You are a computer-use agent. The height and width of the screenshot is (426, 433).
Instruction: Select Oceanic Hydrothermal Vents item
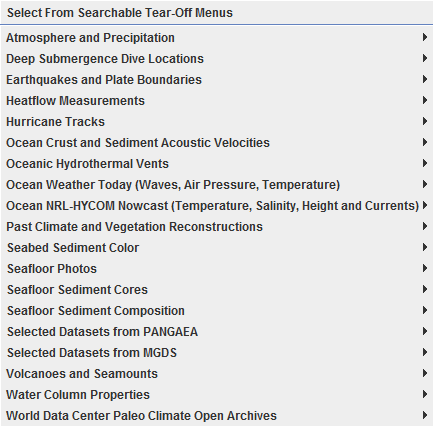tap(217, 163)
